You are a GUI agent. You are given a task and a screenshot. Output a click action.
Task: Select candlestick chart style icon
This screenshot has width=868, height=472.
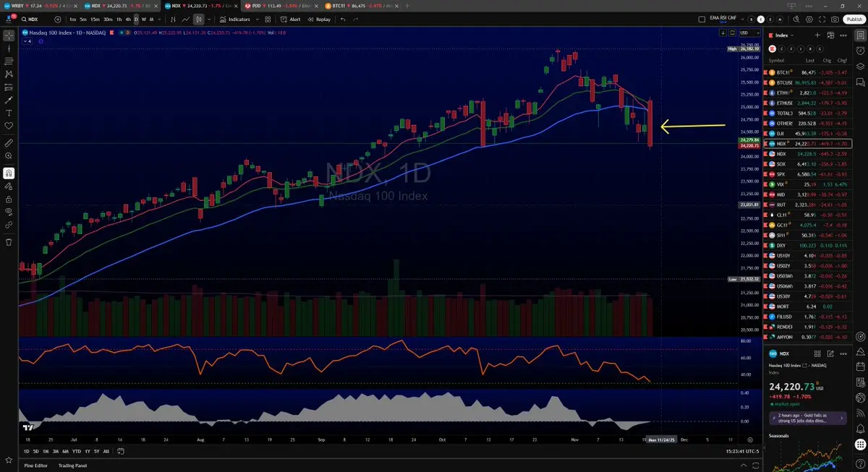click(197, 20)
